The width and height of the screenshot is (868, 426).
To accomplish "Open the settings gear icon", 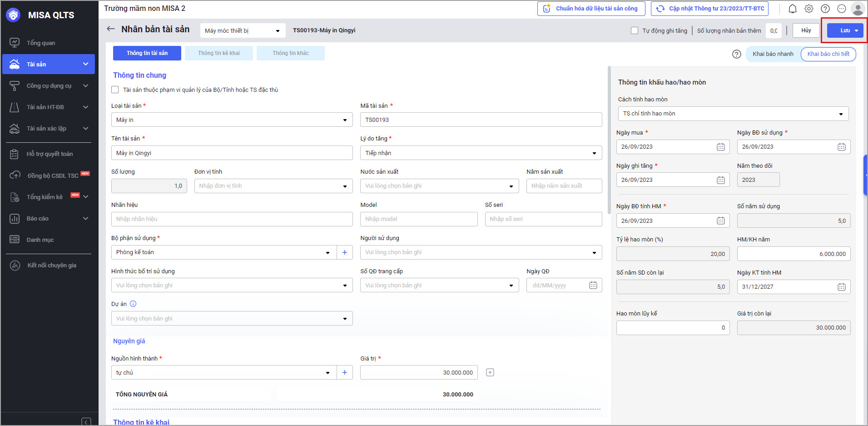I will (x=809, y=9).
